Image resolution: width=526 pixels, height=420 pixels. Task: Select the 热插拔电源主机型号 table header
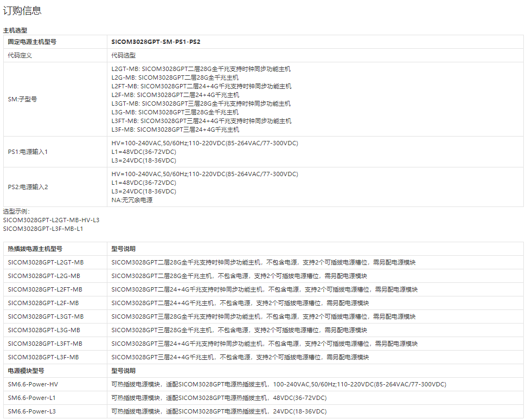pyautogui.click(x=35, y=249)
